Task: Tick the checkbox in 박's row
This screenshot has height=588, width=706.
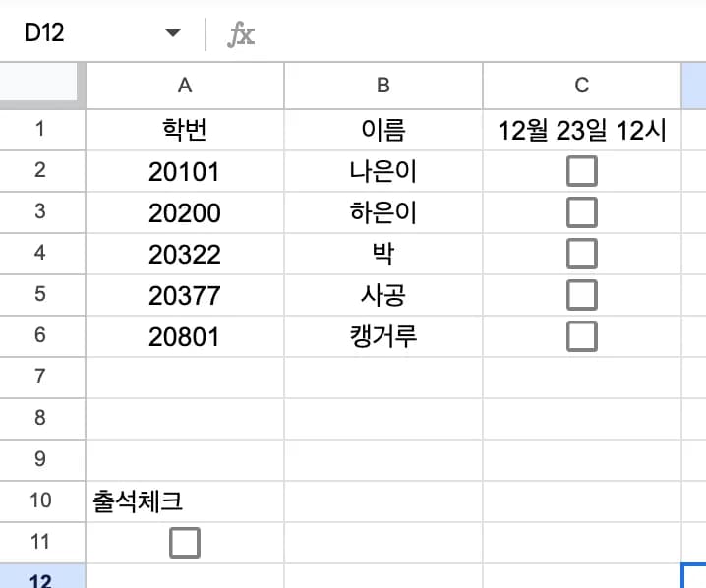Action: coord(582,254)
